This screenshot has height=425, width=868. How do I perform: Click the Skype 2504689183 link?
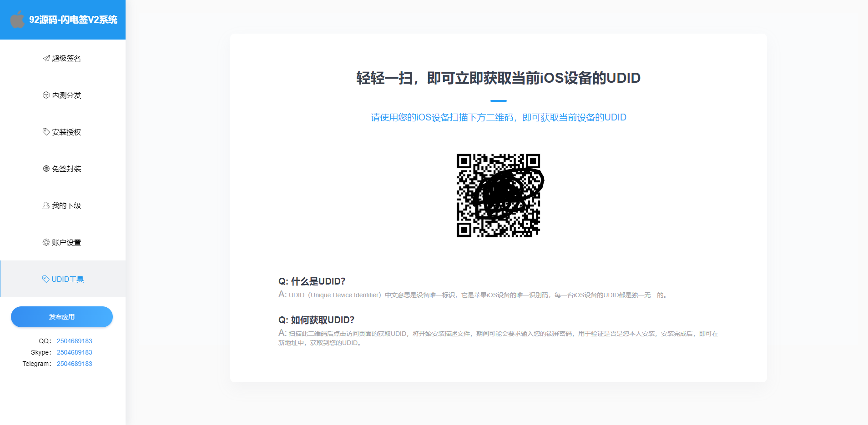pos(75,352)
